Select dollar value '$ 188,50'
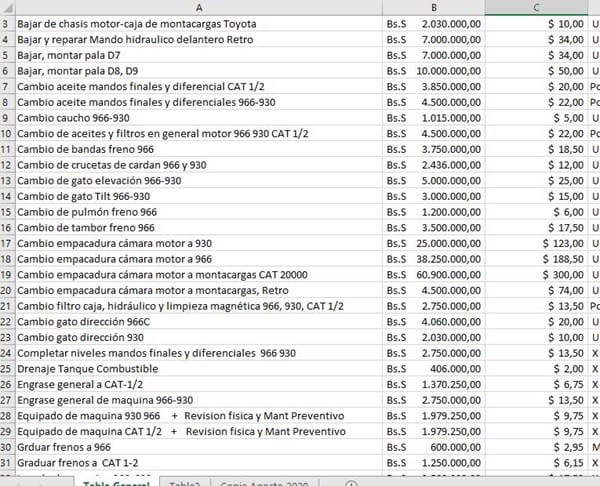This screenshot has width=600, height=486. pos(536,259)
